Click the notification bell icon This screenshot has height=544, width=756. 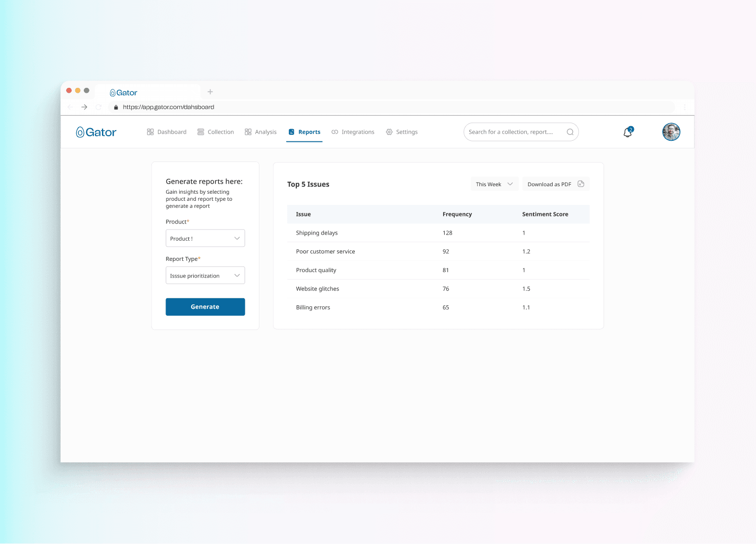pyautogui.click(x=627, y=132)
